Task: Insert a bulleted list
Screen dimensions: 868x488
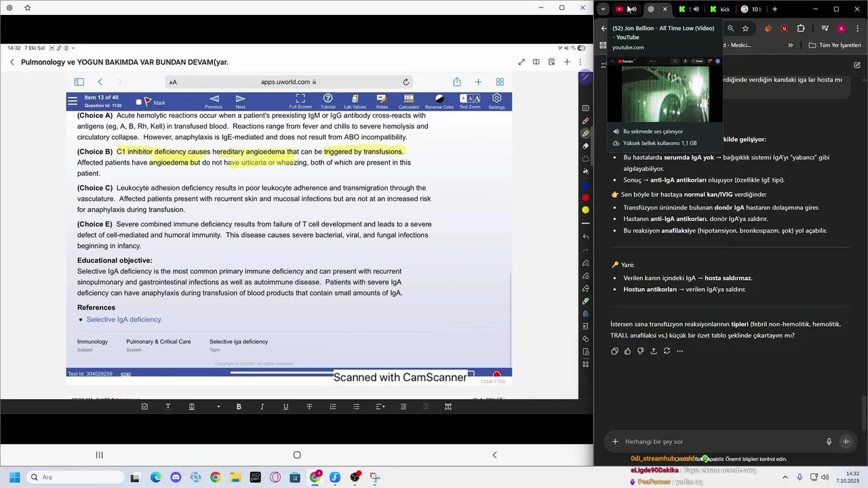Action: (x=356, y=407)
